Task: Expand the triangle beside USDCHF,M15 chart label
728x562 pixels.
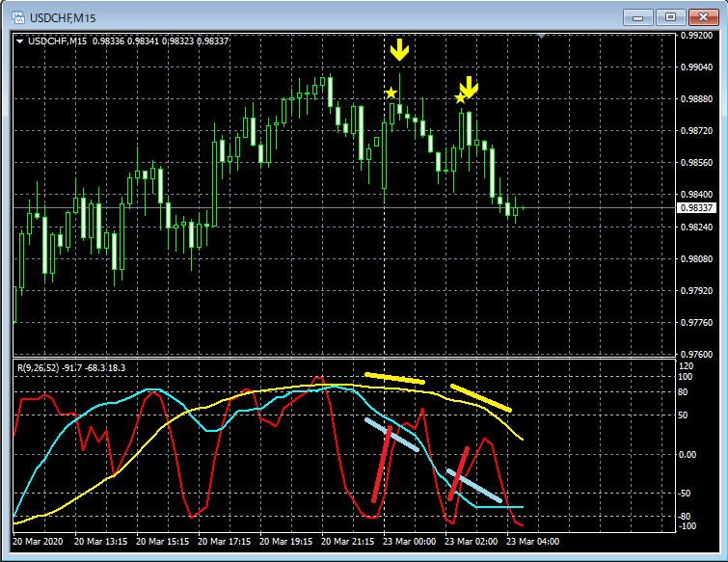Action: [x=20, y=41]
